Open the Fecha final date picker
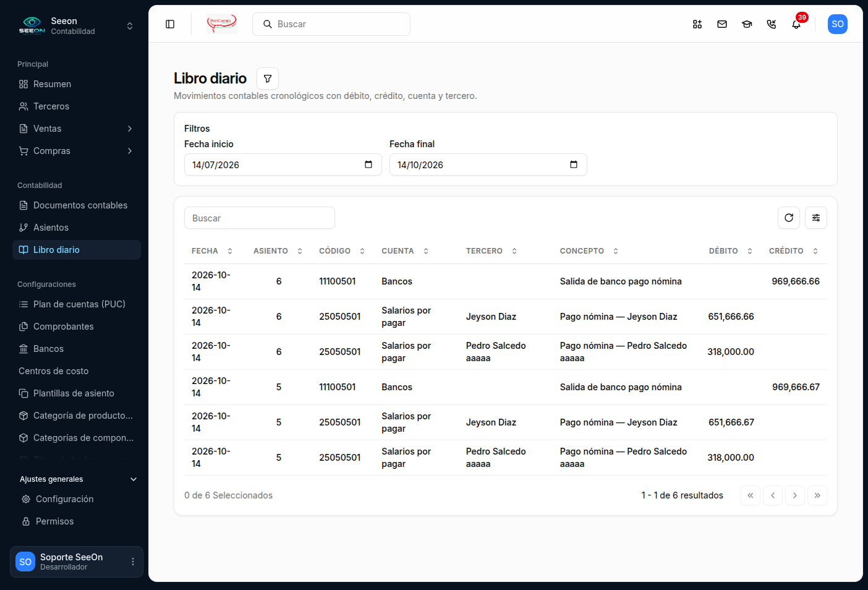The width and height of the screenshot is (868, 590). click(574, 165)
